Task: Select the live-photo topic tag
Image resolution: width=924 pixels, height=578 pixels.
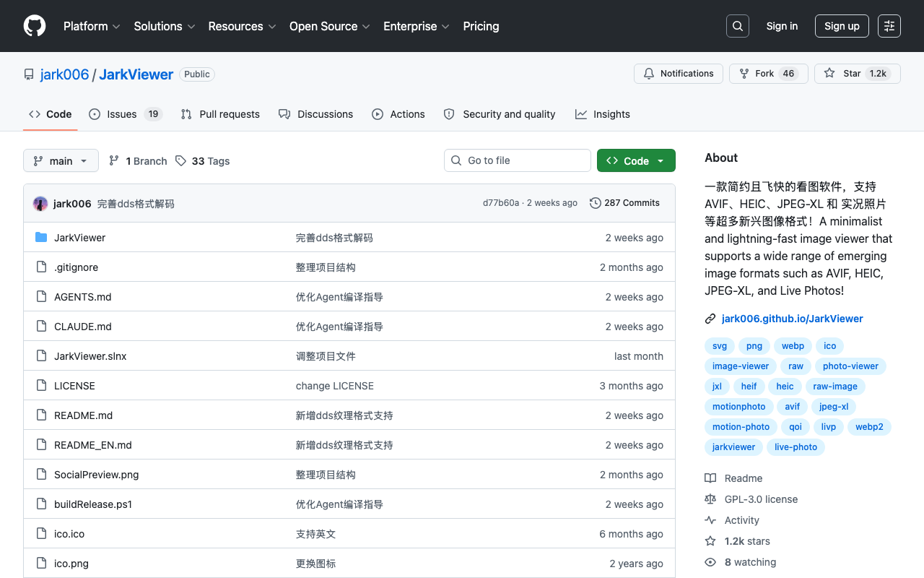Action: pyautogui.click(x=796, y=447)
